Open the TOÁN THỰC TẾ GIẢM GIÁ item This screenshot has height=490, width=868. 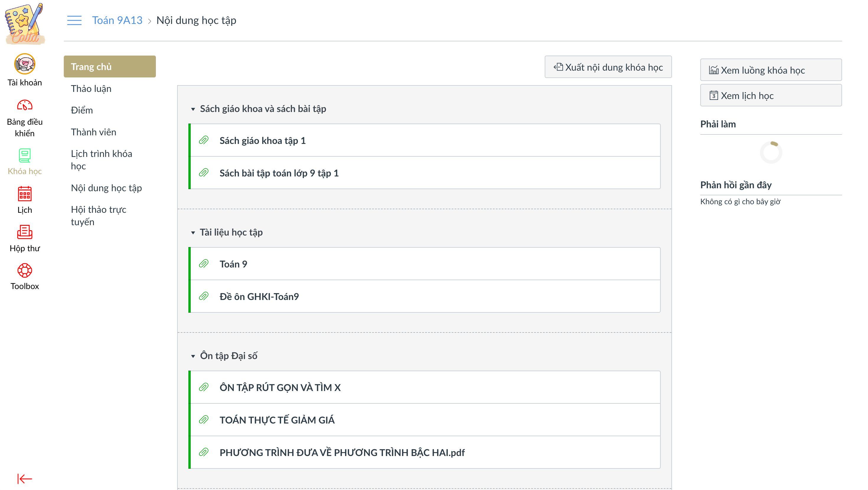(277, 420)
